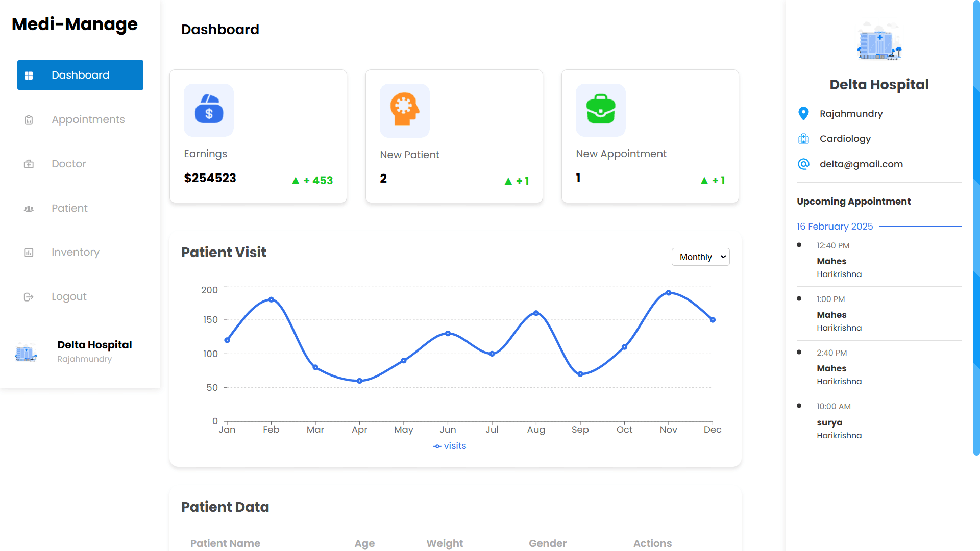The width and height of the screenshot is (980, 551).
Task: Click the location pin icon beside Rajahmundry
Action: coord(803,113)
